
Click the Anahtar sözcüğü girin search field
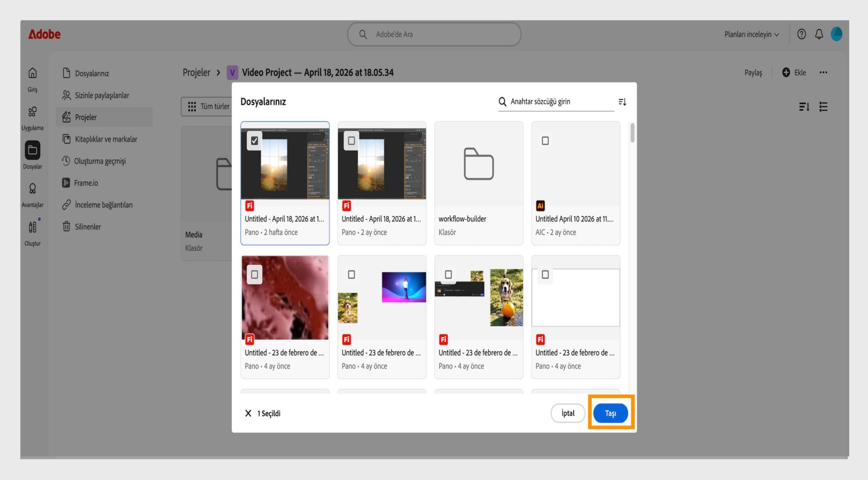click(556, 102)
